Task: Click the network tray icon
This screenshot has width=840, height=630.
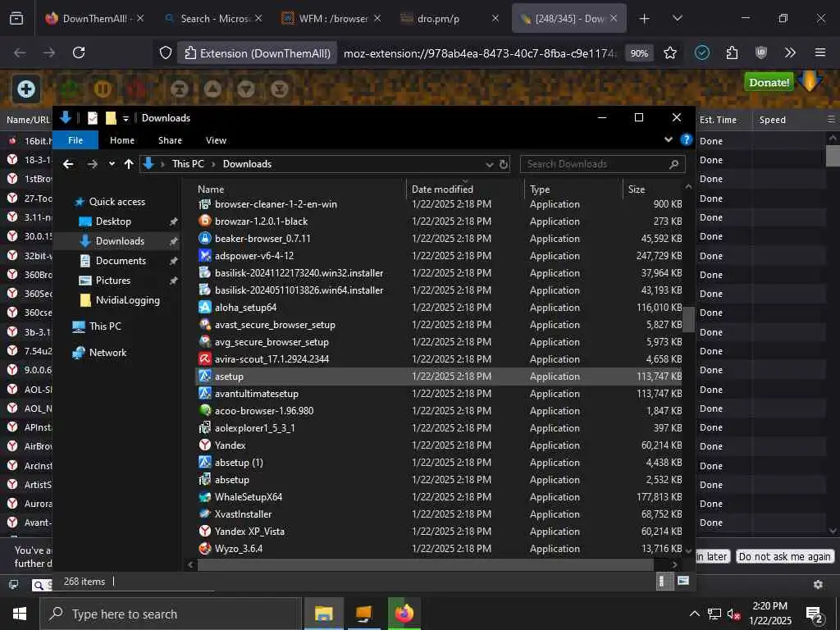Action: [x=714, y=614]
